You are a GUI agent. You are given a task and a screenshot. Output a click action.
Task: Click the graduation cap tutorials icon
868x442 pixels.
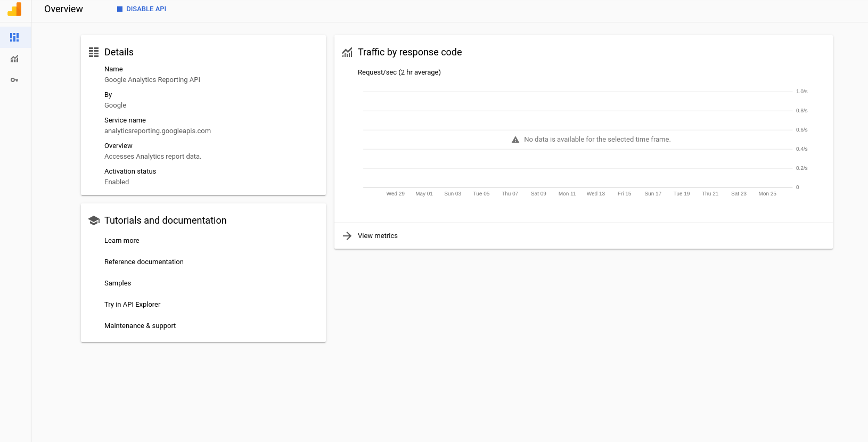click(94, 220)
